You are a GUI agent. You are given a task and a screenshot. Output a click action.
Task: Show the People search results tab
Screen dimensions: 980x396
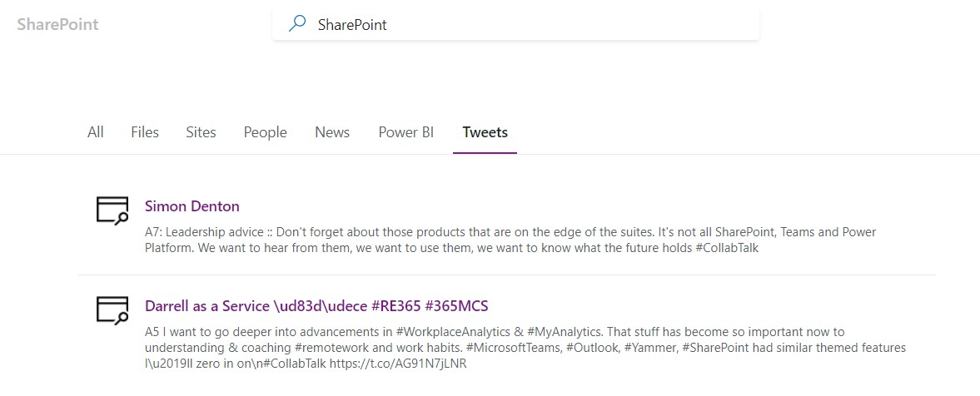click(x=265, y=132)
